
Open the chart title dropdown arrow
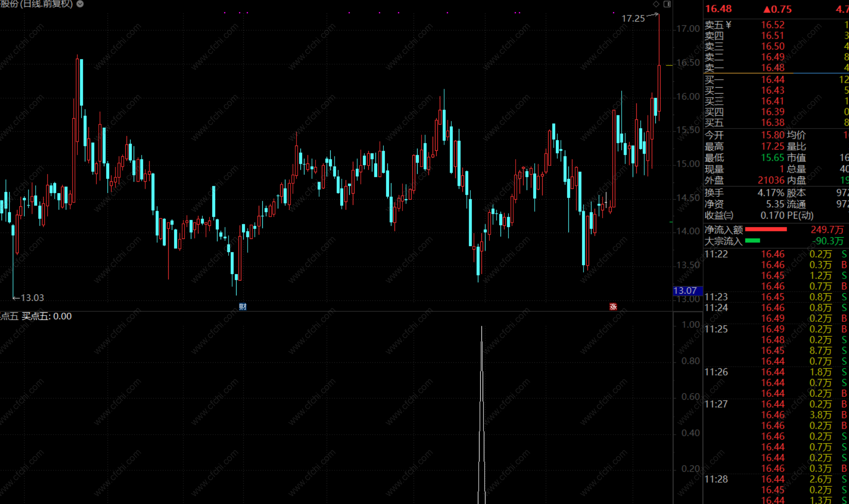[80, 4]
